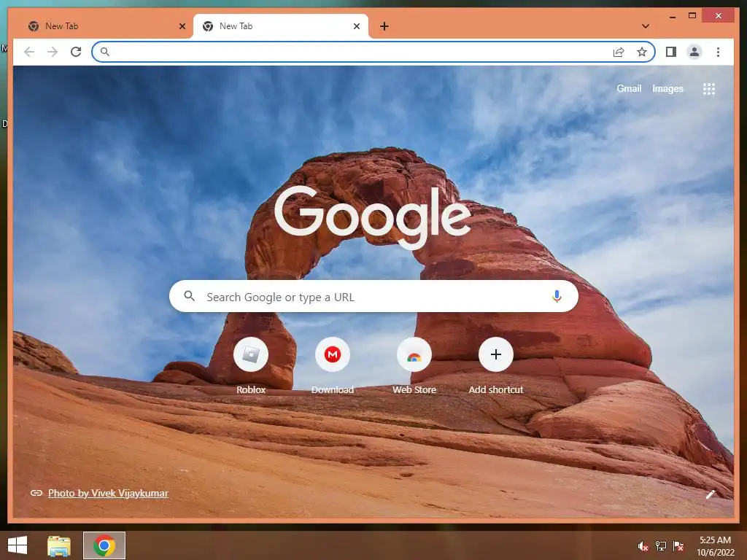This screenshot has width=747, height=560.
Task: Unmute the volume tray icon
Action: coord(643,546)
